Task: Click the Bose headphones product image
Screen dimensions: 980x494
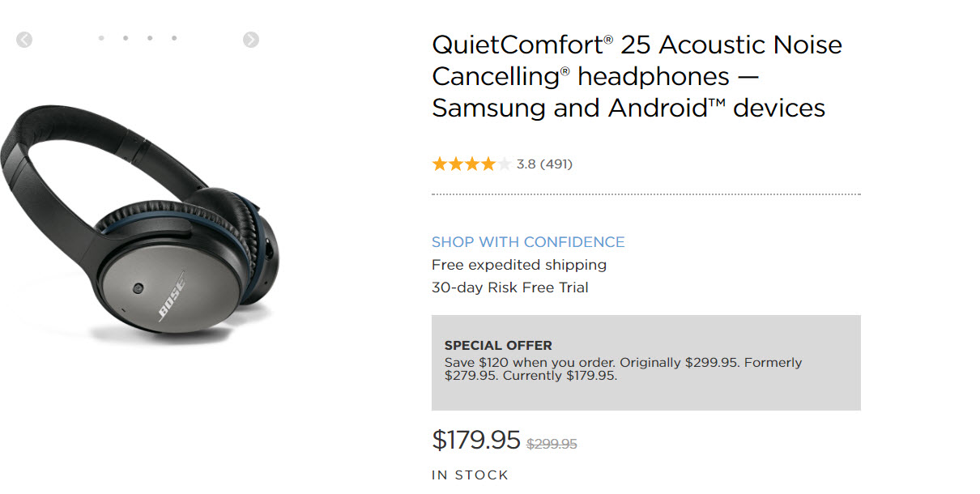Action: (138, 235)
